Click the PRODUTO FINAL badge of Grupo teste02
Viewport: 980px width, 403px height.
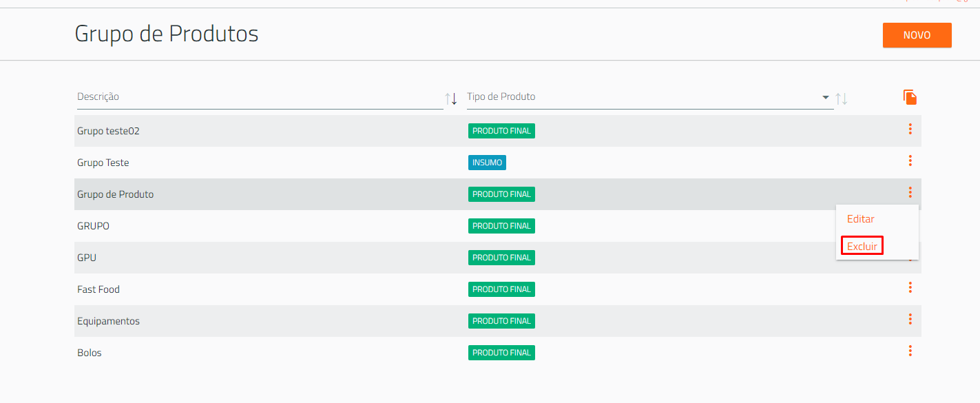(x=501, y=131)
